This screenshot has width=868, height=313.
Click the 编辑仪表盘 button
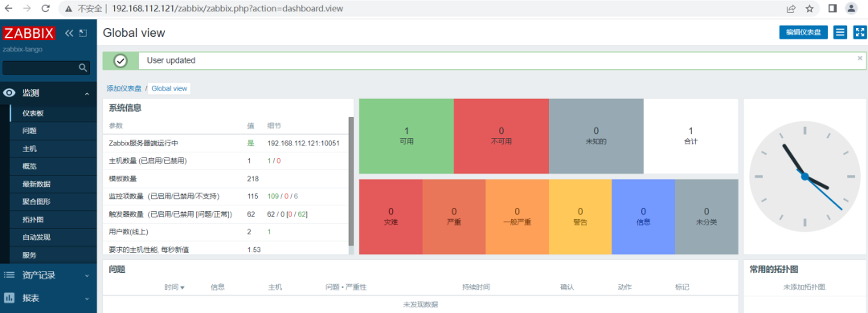(x=803, y=32)
